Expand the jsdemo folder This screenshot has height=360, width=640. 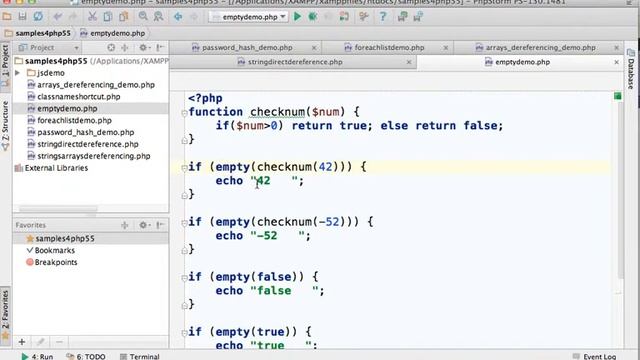tap(18, 73)
